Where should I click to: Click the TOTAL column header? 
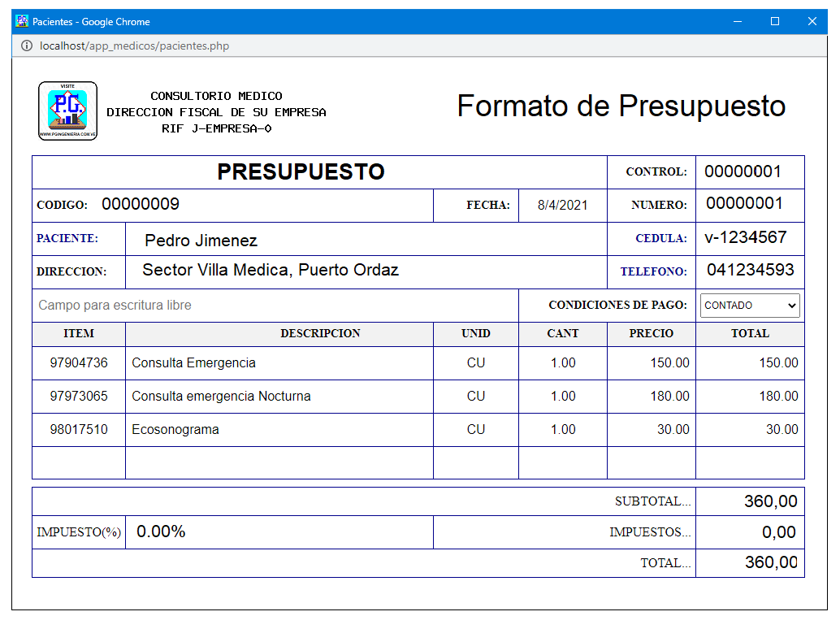click(750, 334)
